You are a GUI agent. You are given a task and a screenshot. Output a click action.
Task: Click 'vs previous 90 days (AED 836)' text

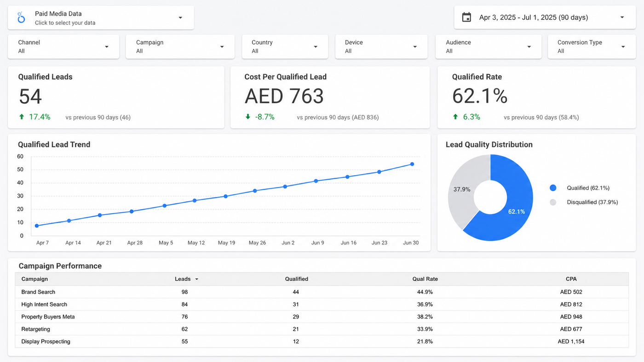pyautogui.click(x=338, y=118)
